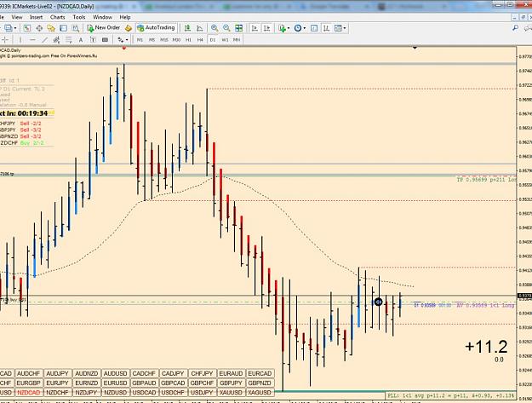Switch chart to MN timeframe
Screen dimensions: 532x403
tap(237, 40)
